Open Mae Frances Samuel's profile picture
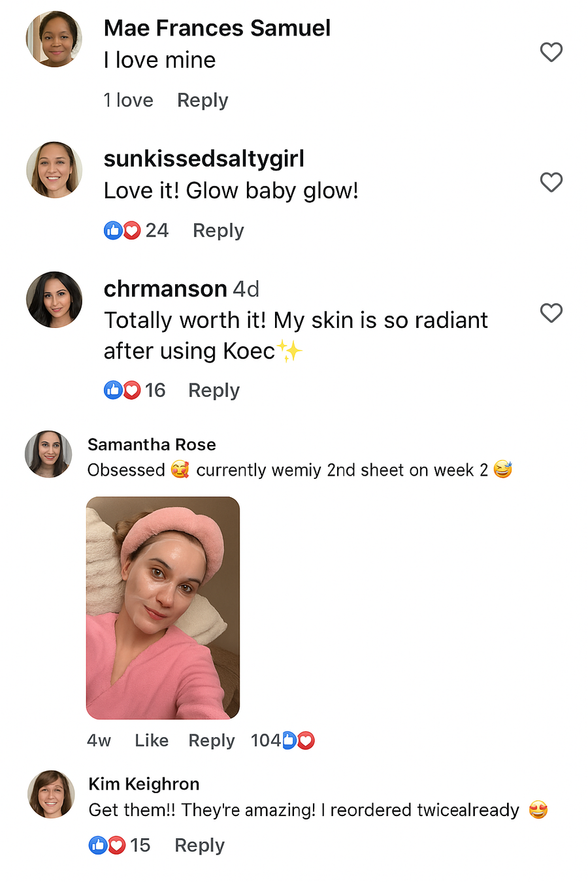 54,39
